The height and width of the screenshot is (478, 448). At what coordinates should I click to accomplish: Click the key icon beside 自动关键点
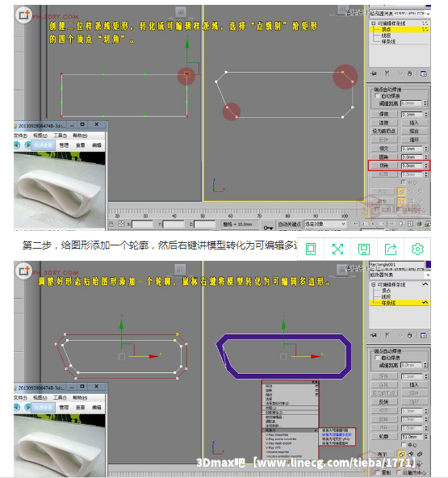(x=268, y=228)
